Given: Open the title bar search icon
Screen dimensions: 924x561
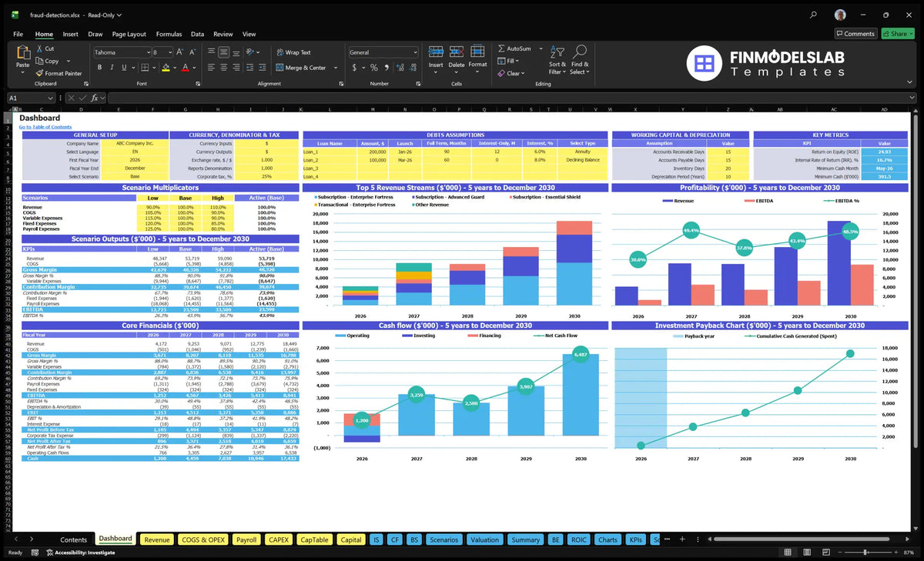Looking at the screenshot, I should coord(814,15).
